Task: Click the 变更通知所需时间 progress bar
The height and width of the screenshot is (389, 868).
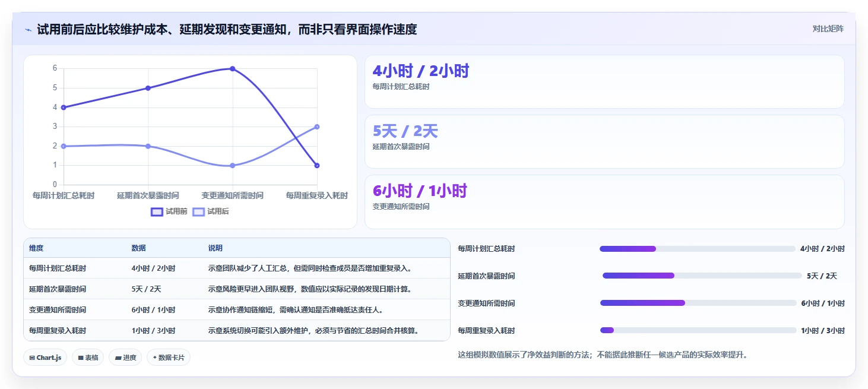Action: (x=698, y=303)
